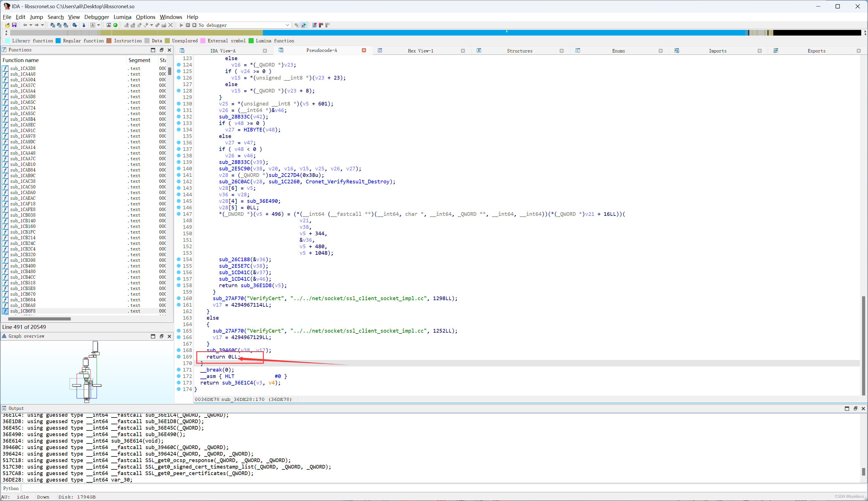Expand the back navigation history arrow

click(31, 25)
